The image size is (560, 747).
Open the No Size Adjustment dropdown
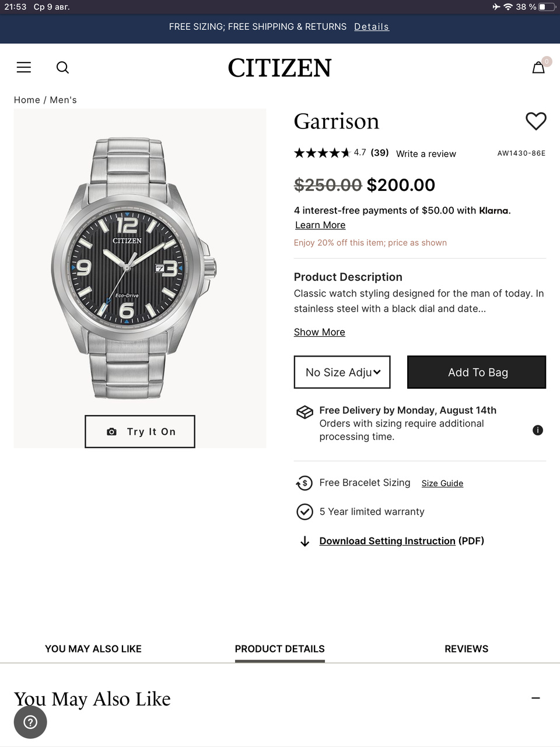click(342, 372)
